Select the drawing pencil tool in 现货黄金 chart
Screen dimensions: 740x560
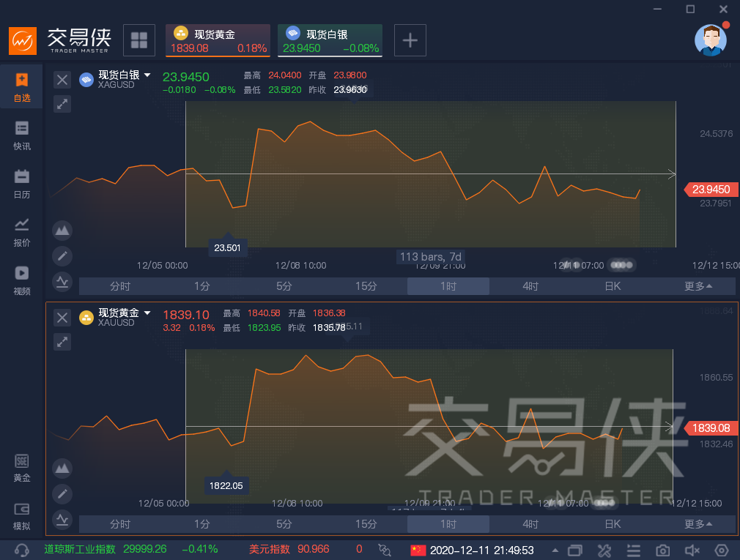point(62,493)
